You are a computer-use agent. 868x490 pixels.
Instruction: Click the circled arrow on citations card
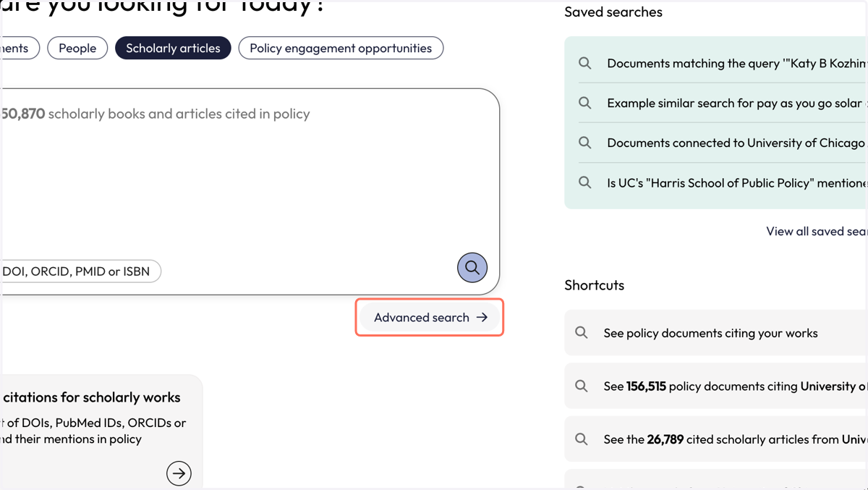[x=179, y=473]
